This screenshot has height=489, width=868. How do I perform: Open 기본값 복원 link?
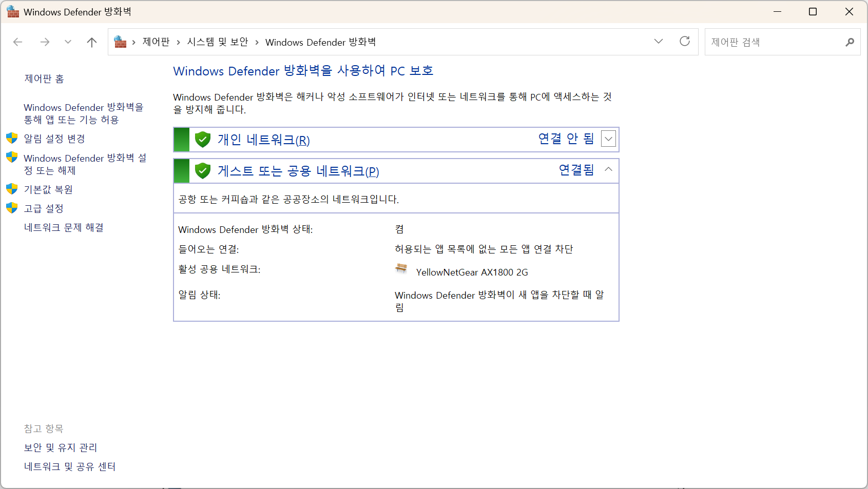48,189
